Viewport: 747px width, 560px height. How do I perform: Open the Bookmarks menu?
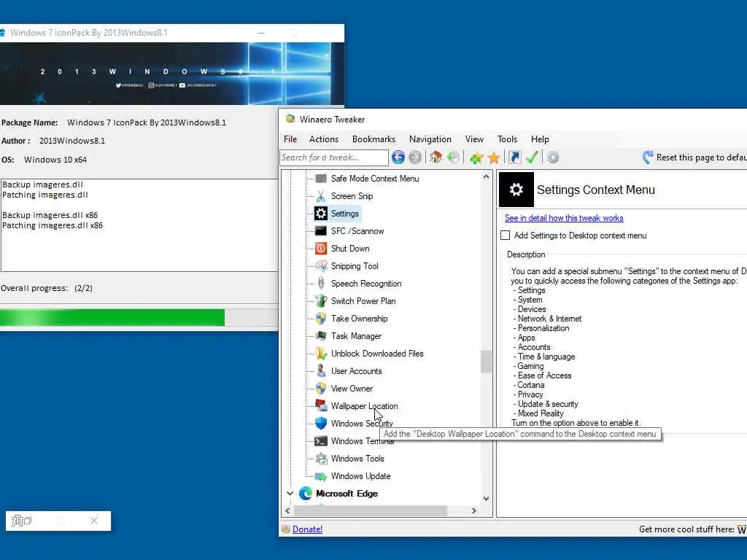point(373,139)
